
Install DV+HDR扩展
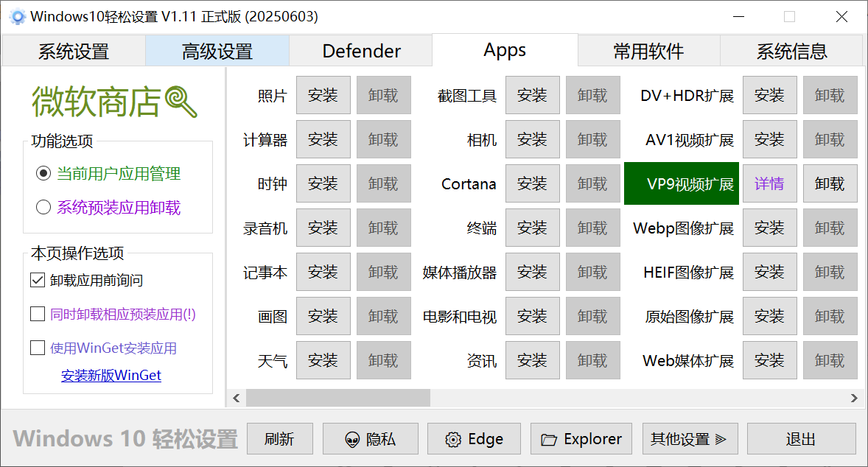coord(769,95)
